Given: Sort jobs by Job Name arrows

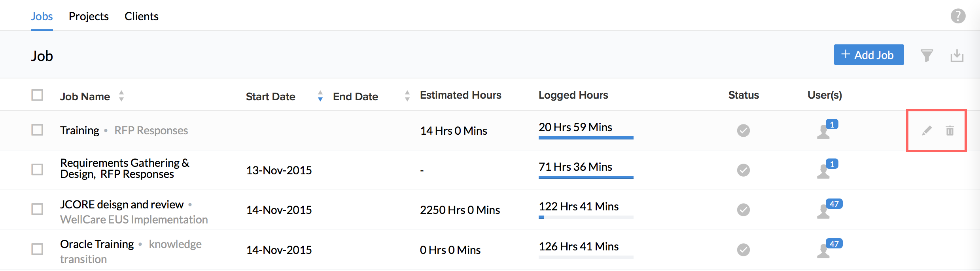Looking at the screenshot, I should [121, 96].
